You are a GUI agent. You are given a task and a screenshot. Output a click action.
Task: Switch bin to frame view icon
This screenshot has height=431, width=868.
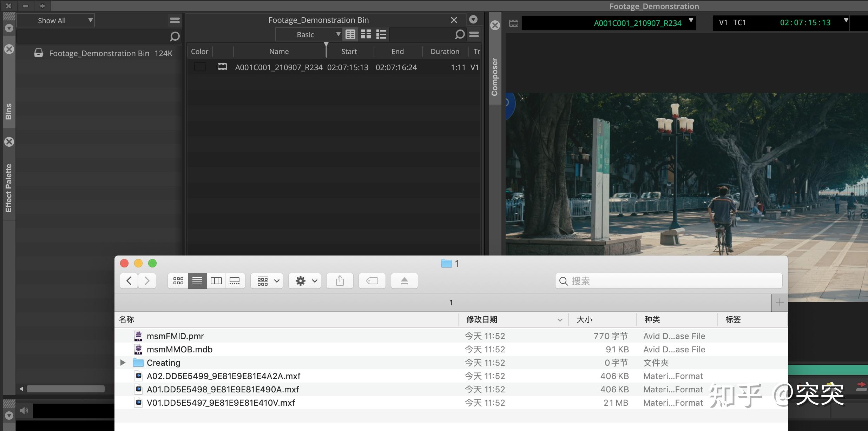click(x=366, y=34)
